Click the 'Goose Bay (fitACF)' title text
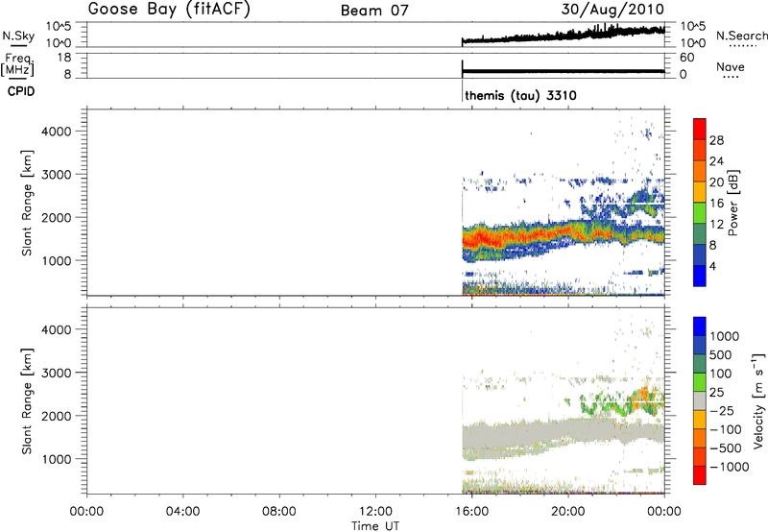 coord(169,10)
